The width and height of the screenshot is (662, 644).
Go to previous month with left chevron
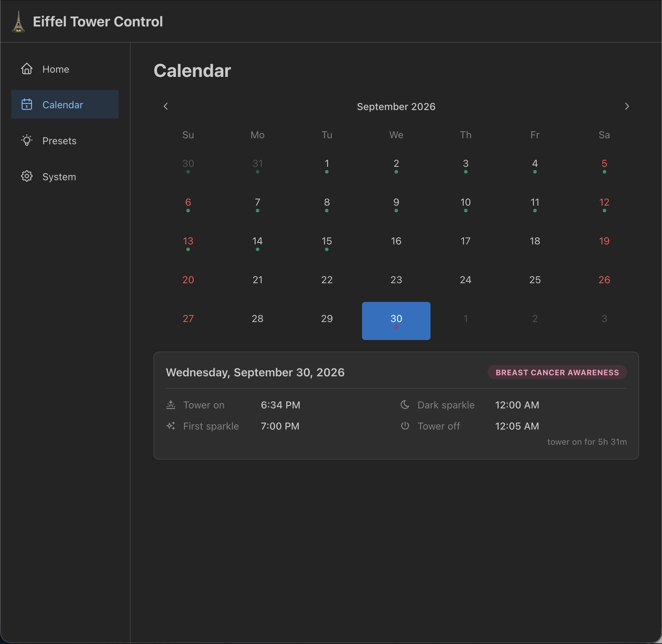tap(165, 106)
